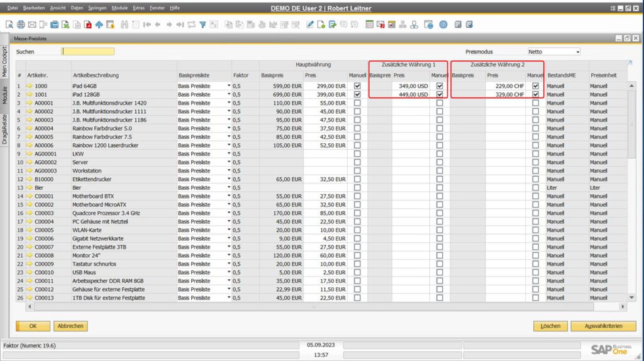Check Hauptwährung Manuel box for A00001
The width and height of the screenshot is (644, 361).
357,103
